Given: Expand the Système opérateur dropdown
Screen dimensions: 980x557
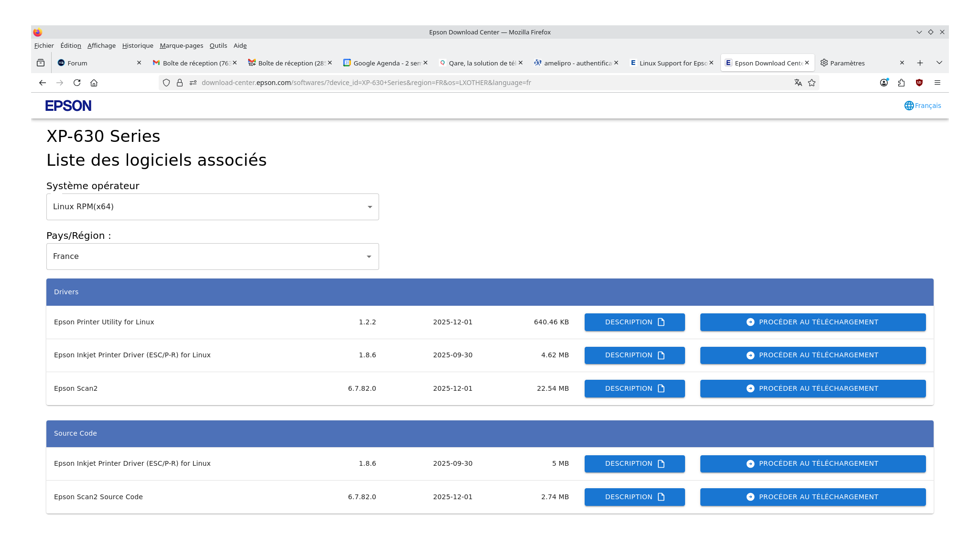Looking at the screenshot, I should tap(213, 207).
